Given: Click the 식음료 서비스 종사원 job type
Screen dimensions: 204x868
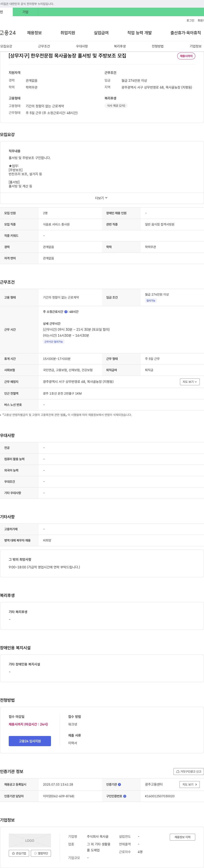Looking at the screenshot, I should [x=56, y=224].
